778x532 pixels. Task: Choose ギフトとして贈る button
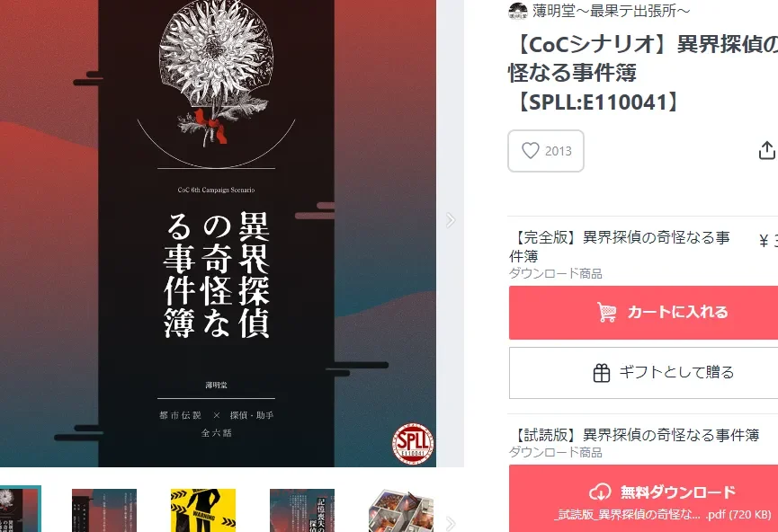643,373
